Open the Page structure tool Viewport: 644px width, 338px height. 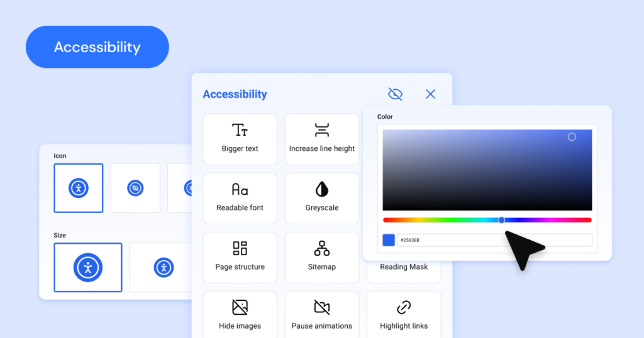(240, 257)
